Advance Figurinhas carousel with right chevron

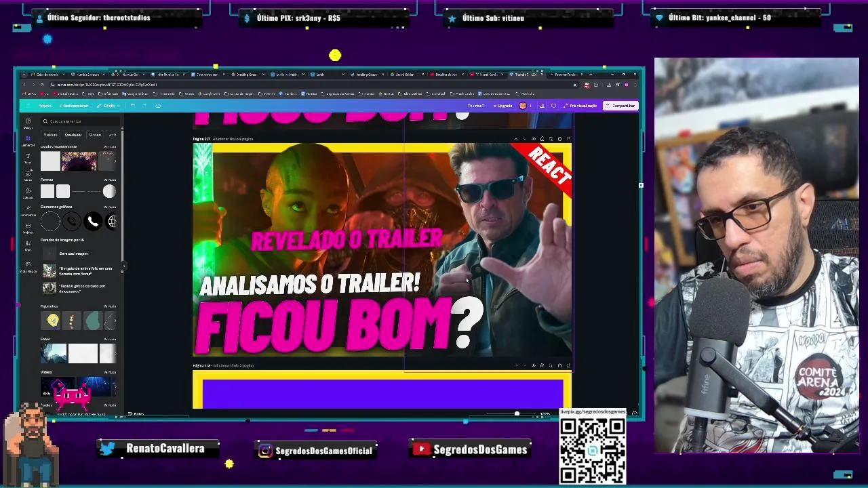pyautogui.click(x=115, y=321)
